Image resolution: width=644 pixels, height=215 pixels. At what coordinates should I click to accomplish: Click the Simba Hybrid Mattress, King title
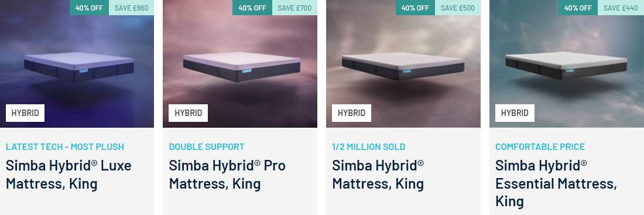pyautogui.click(x=378, y=175)
